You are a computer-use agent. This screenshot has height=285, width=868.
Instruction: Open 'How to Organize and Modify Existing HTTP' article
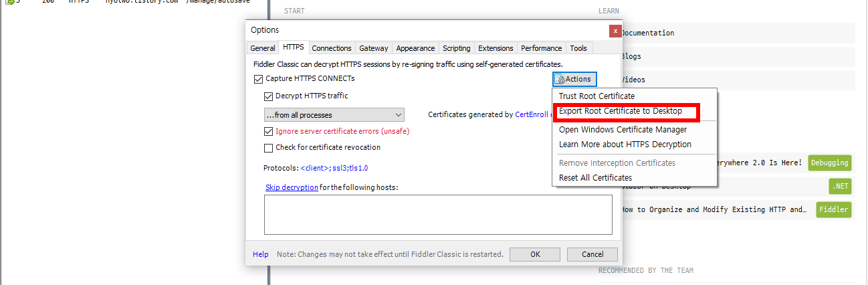(x=714, y=209)
